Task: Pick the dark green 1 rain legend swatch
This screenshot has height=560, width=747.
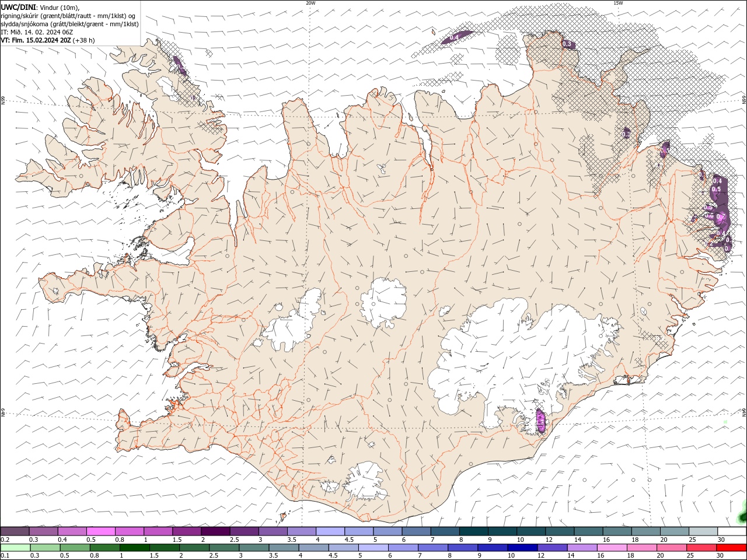Action: 134,548
